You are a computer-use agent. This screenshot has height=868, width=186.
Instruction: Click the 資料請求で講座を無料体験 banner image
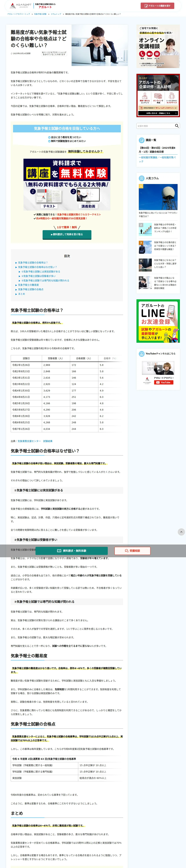click(x=67, y=185)
